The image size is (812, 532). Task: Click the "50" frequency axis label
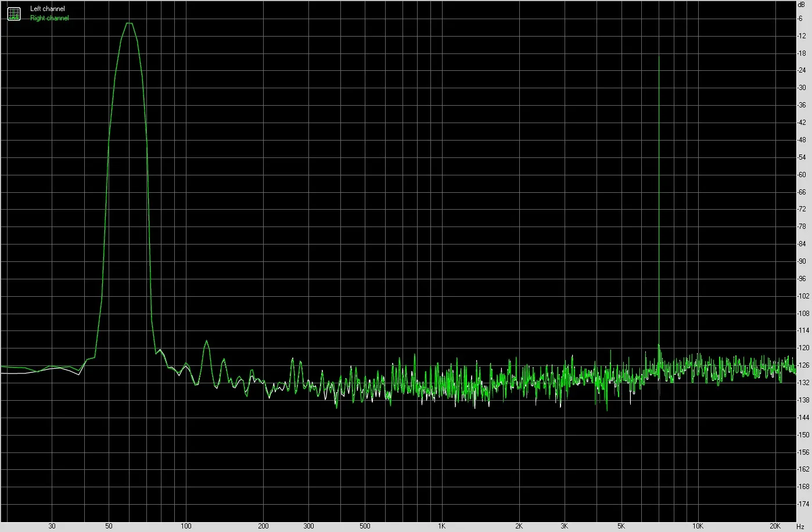pyautogui.click(x=109, y=526)
